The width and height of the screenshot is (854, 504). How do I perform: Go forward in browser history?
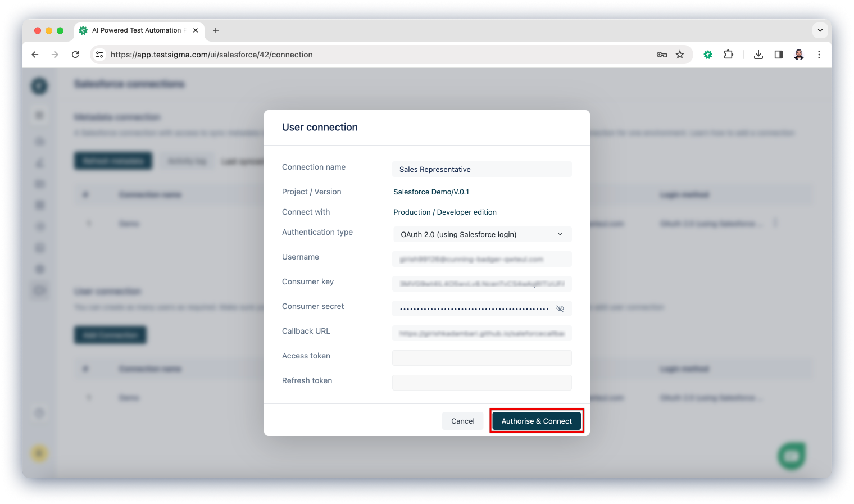click(x=54, y=55)
